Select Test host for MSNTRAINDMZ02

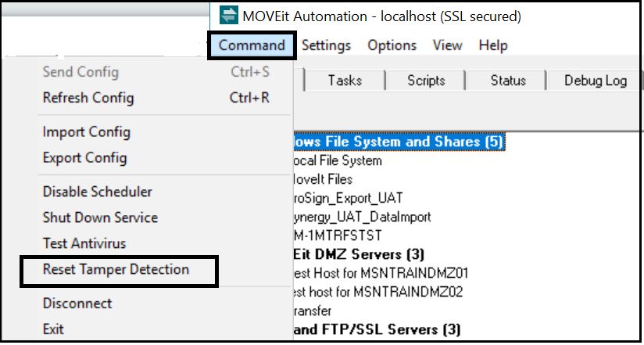click(379, 292)
